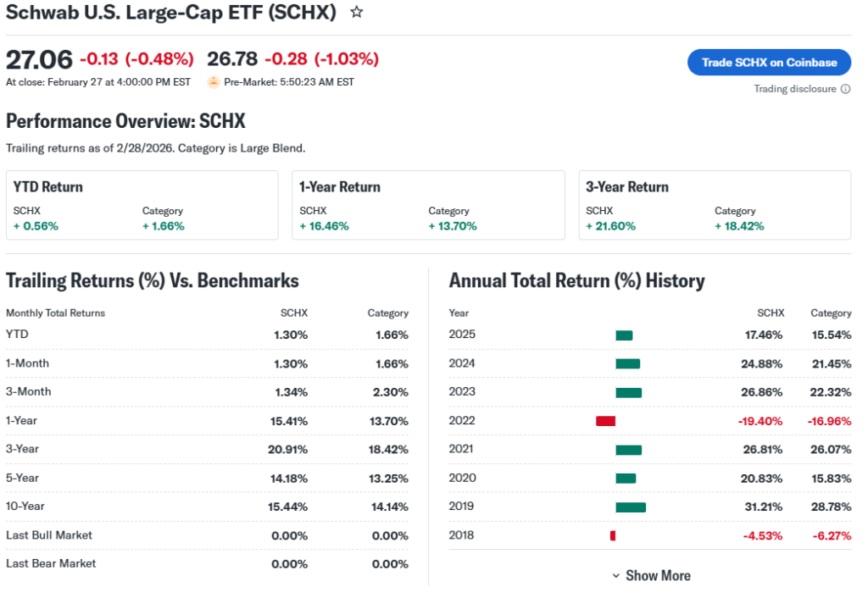Open the Trading disclosure link
This screenshot has width=868, height=598.
click(x=794, y=89)
